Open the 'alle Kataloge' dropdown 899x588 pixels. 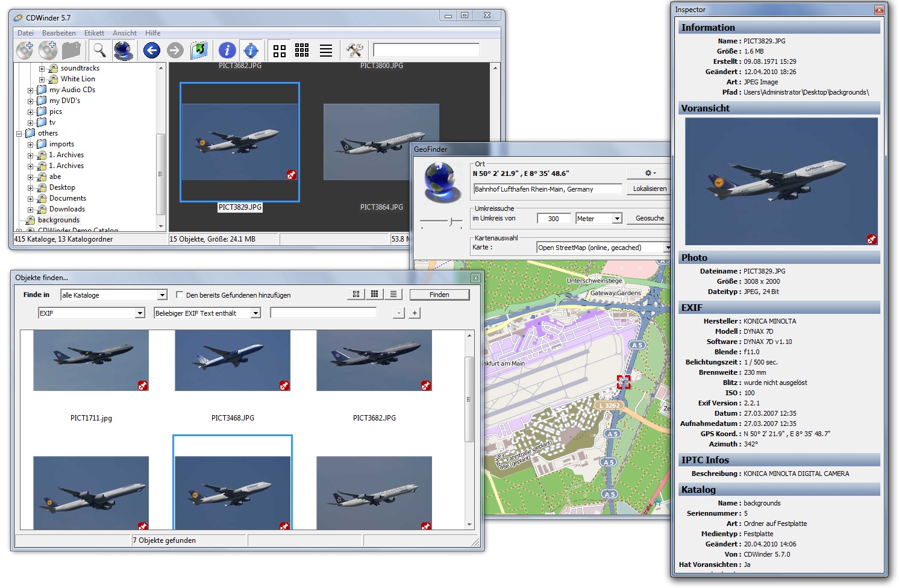tap(162, 295)
